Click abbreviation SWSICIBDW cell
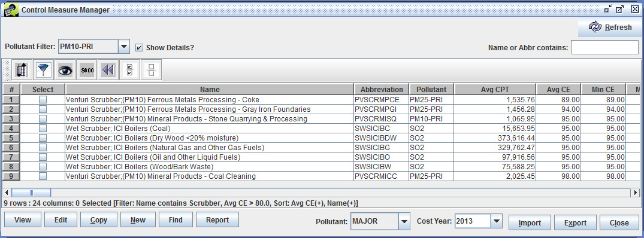Screen dimensions: 644x238 coord(382,138)
